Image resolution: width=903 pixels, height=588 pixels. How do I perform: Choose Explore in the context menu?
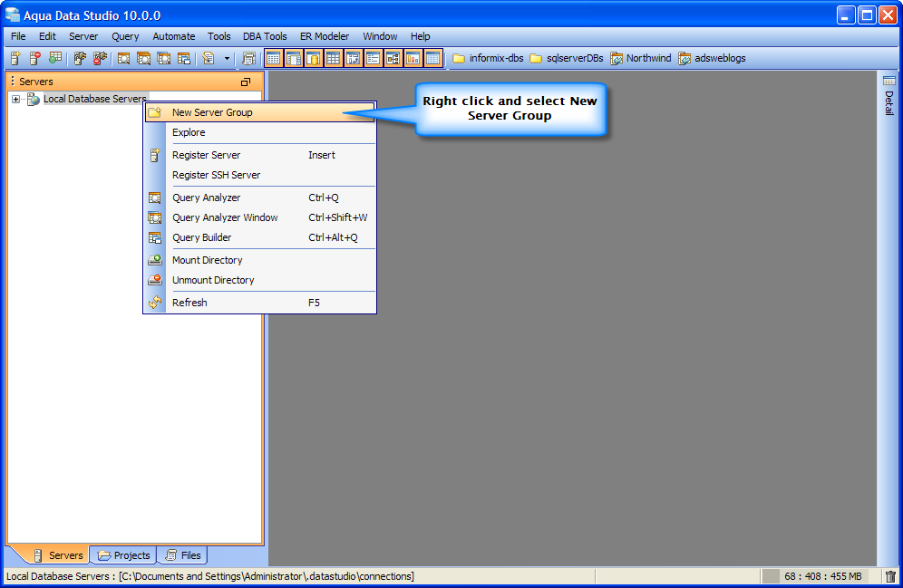pos(259,132)
